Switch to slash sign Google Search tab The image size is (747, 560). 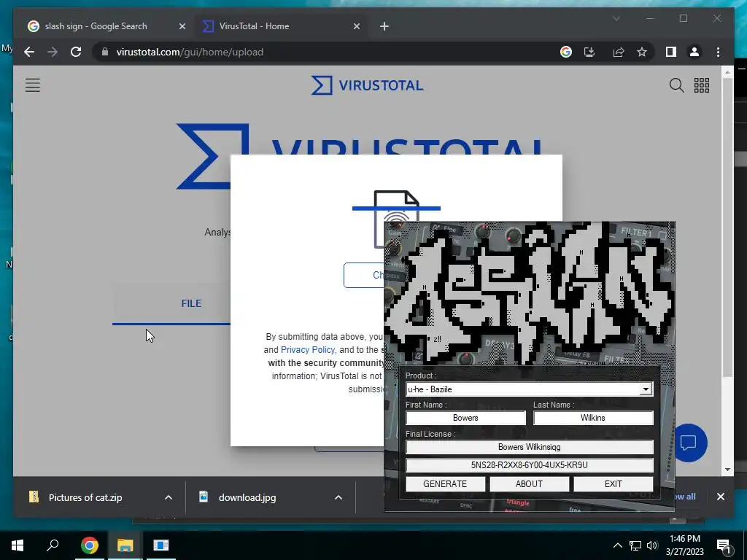(96, 26)
